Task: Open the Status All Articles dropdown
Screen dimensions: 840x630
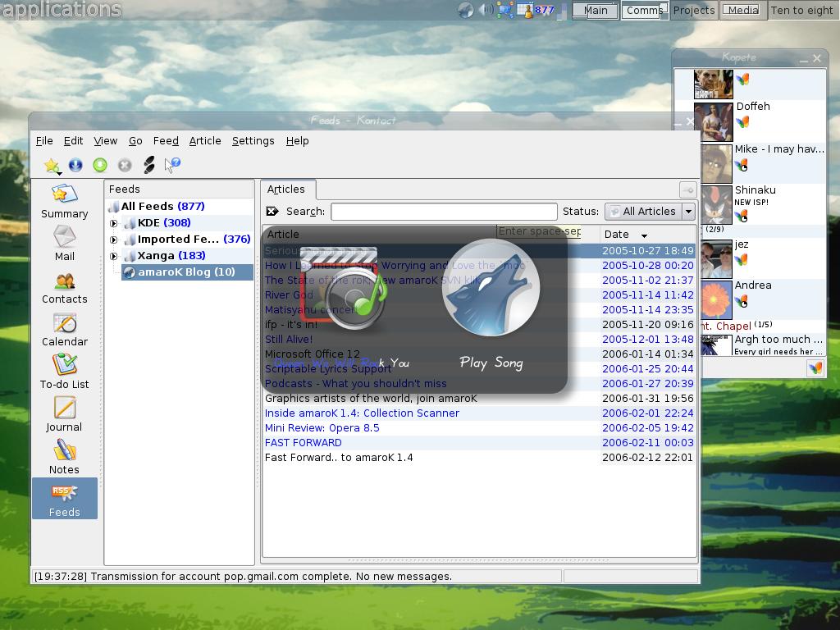Action: click(x=650, y=211)
